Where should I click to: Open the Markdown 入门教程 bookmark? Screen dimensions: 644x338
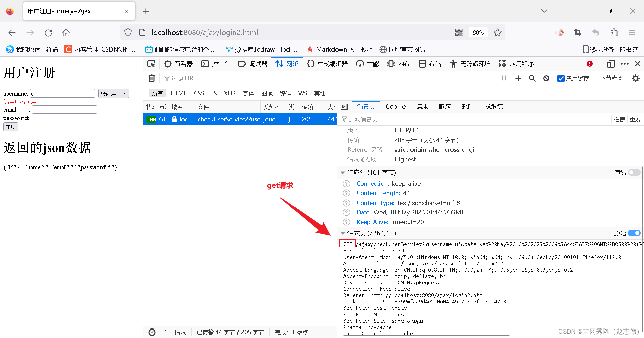[340, 49]
